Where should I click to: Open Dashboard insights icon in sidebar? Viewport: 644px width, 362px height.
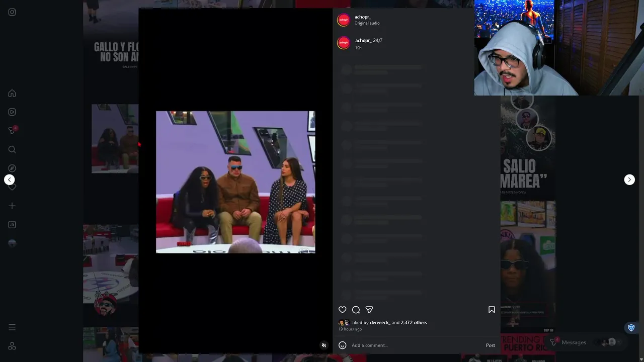12,225
